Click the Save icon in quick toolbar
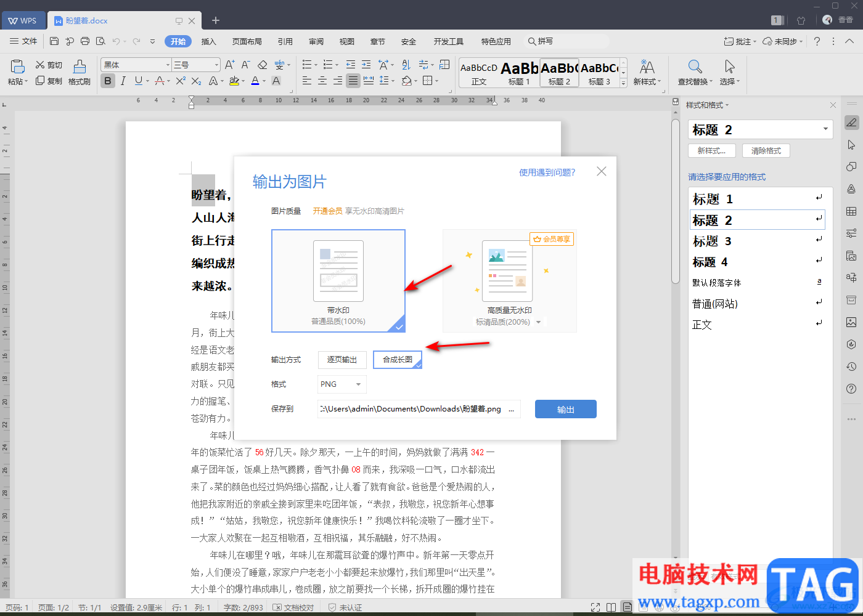Image resolution: width=863 pixels, height=616 pixels. (54, 41)
